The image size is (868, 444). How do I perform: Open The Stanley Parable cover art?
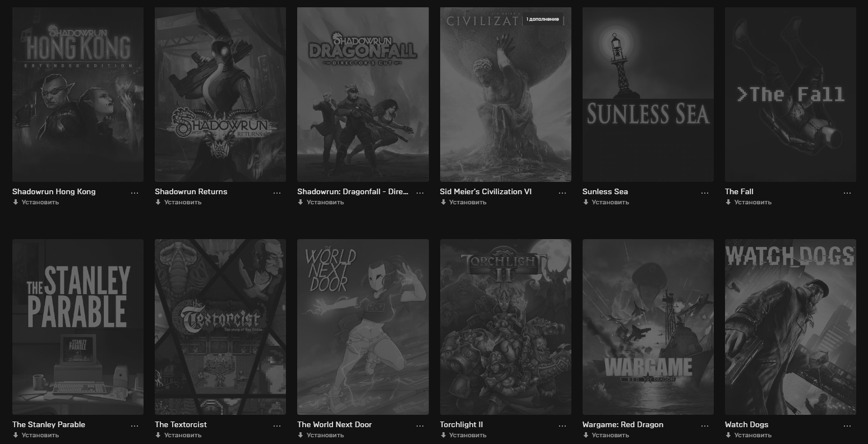coord(78,327)
